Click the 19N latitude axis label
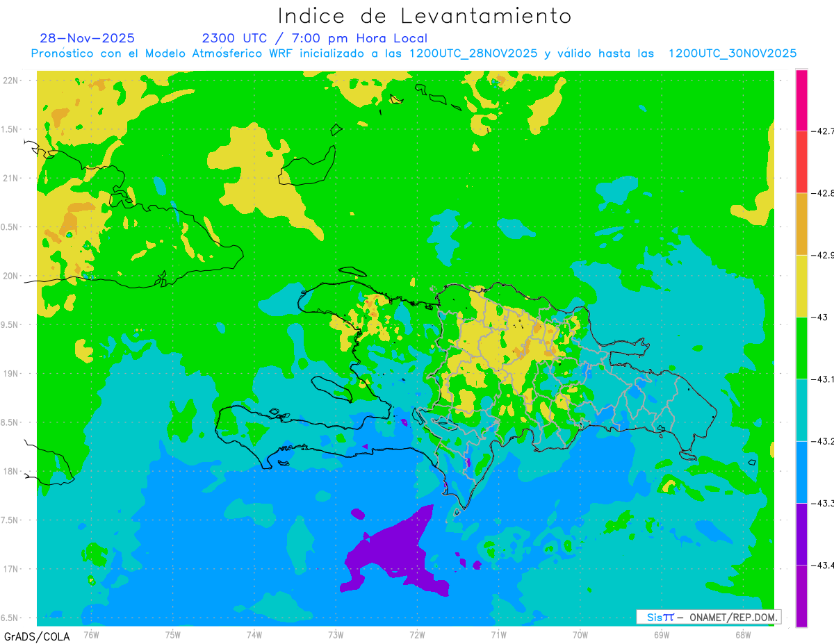The width and height of the screenshot is (834, 644). coord(10,374)
